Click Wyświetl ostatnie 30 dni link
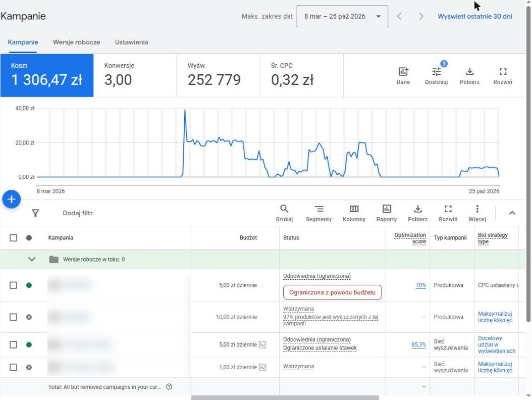The height and width of the screenshot is (400, 532). point(474,16)
